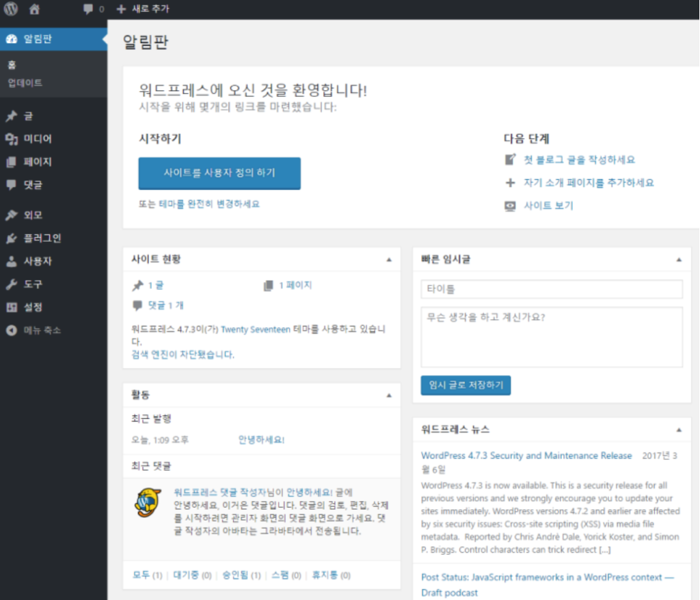Viewport: 700px width, 600px height.
Task: Click the 타이틀 title input field
Action: coord(552,289)
